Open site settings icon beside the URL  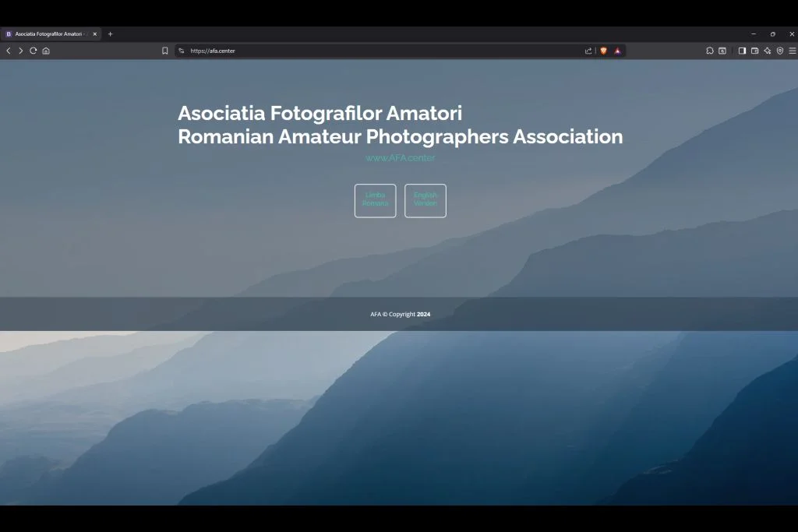[182, 51]
